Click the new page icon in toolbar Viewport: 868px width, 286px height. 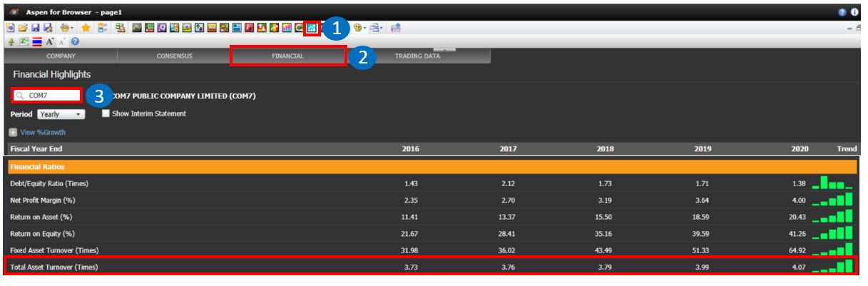[11, 29]
